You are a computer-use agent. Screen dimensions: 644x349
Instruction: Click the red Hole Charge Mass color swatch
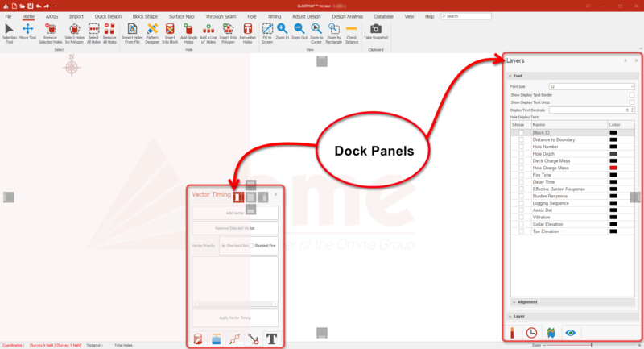(613, 168)
